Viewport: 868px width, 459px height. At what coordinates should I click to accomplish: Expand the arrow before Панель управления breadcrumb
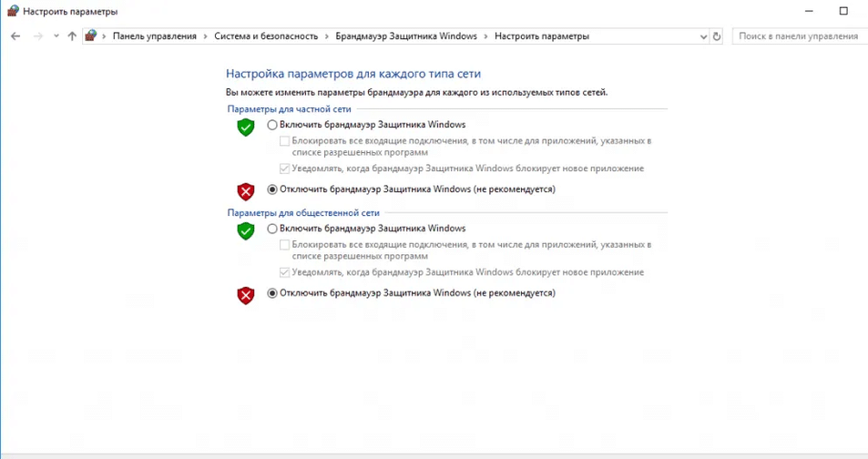point(105,36)
